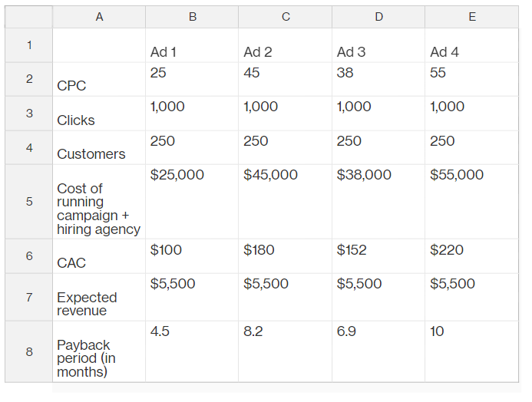
Task: Click the Customers row label
Action: pyautogui.click(x=99, y=148)
